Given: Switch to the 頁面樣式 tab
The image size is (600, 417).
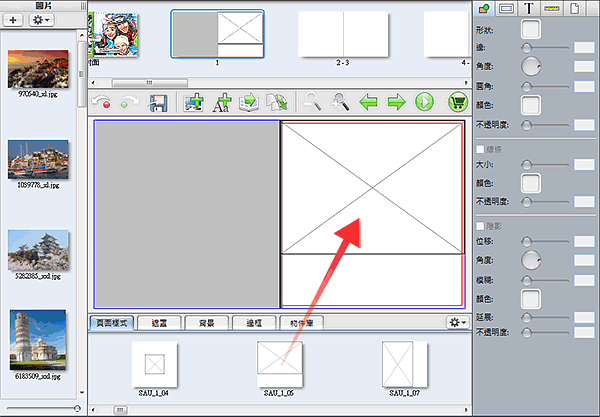Looking at the screenshot, I should click(112, 323).
